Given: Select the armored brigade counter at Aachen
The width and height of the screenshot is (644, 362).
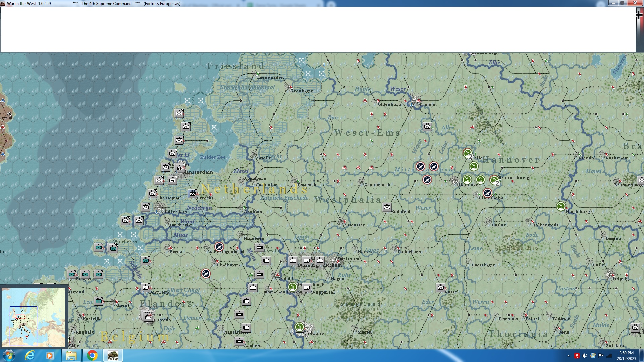Looking at the screenshot, I should click(239, 341).
